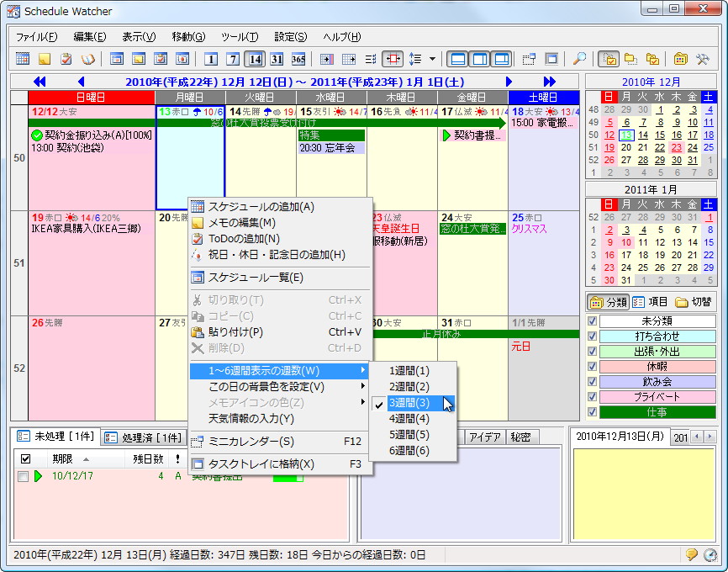Toggle the 出張・外出 category checkbox
This screenshot has width=728, height=572.
[x=592, y=351]
